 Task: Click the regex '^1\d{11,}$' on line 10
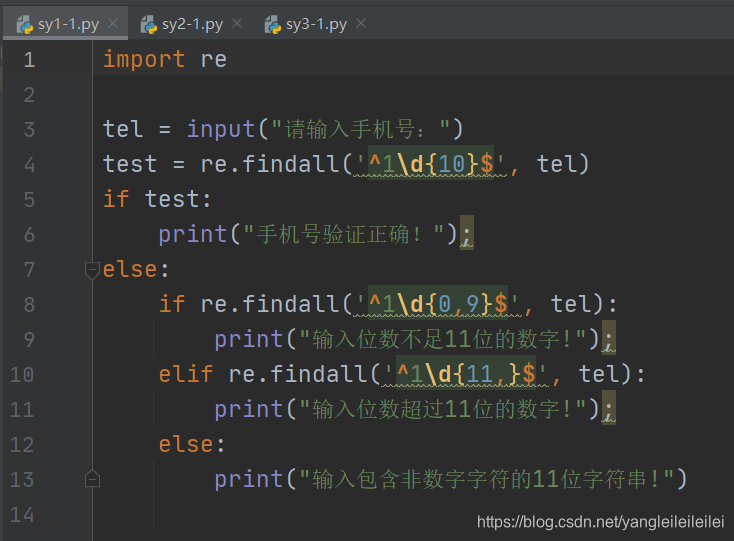[466, 374]
